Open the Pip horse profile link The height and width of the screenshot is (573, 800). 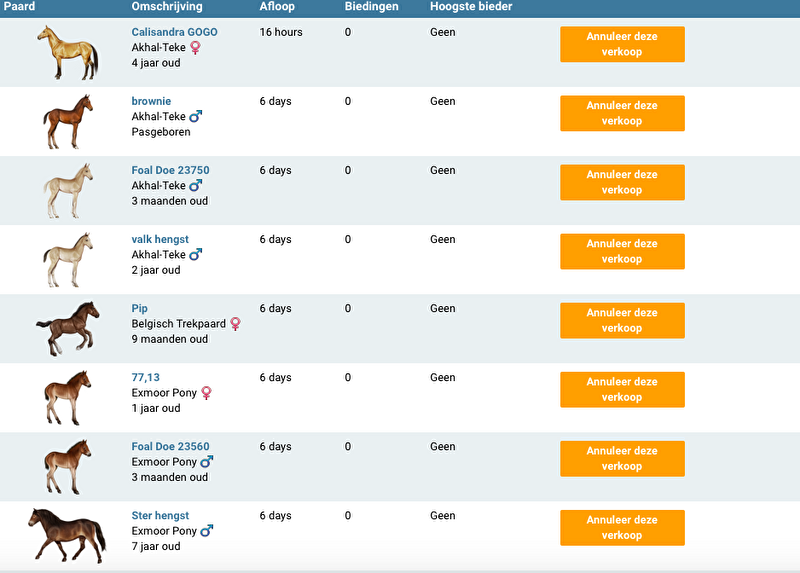140,308
